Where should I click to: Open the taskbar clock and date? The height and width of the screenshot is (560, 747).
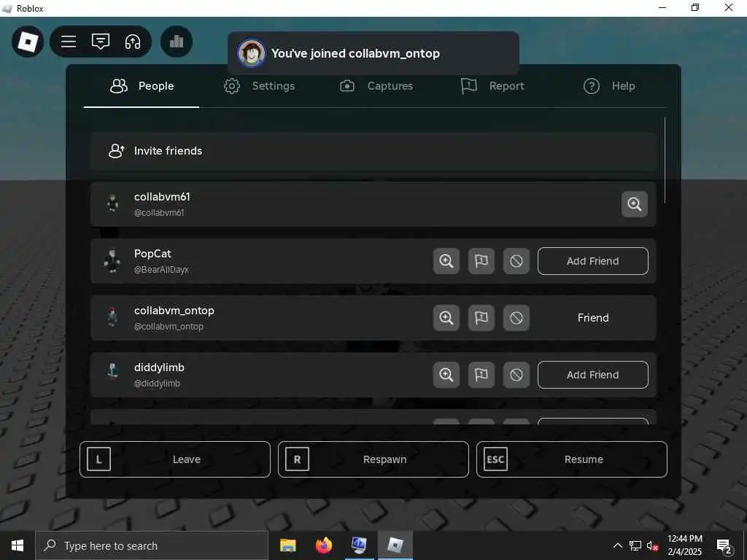pyautogui.click(x=684, y=545)
